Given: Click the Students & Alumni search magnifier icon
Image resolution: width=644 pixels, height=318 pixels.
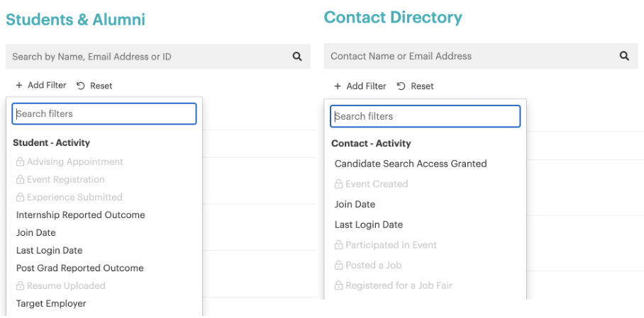Looking at the screenshot, I should click(x=297, y=57).
